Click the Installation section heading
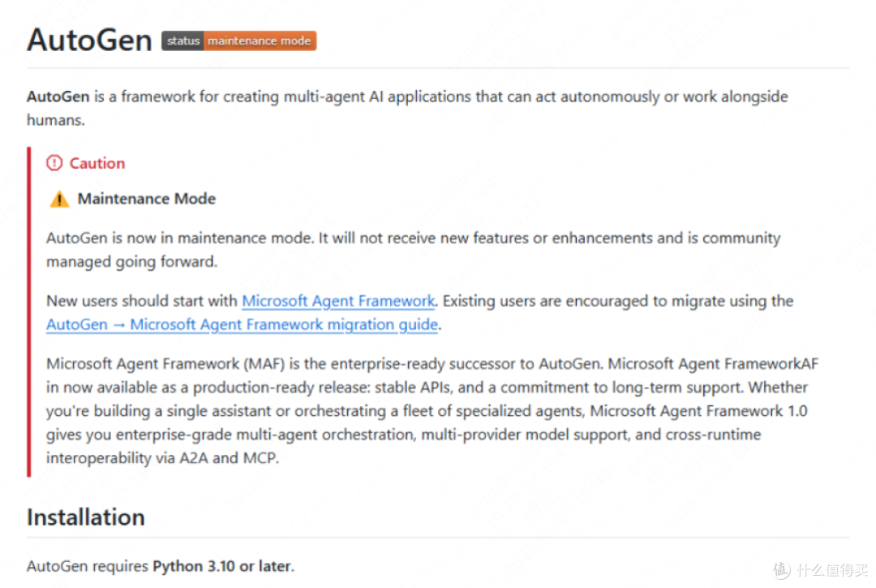 [86, 517]
